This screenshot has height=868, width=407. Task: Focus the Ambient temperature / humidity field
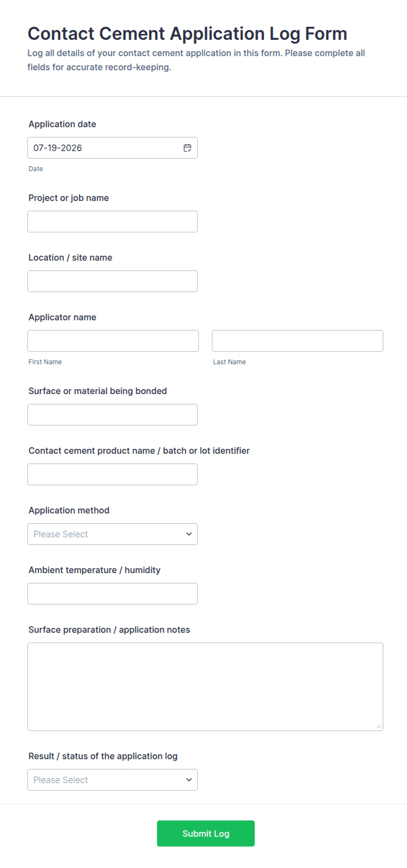(112, 594)
